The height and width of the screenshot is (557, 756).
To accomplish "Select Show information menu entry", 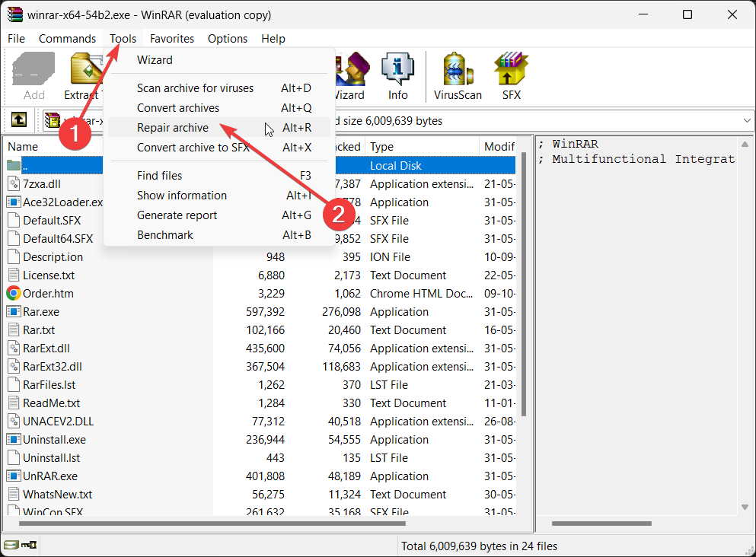I will tap(219, 195).
